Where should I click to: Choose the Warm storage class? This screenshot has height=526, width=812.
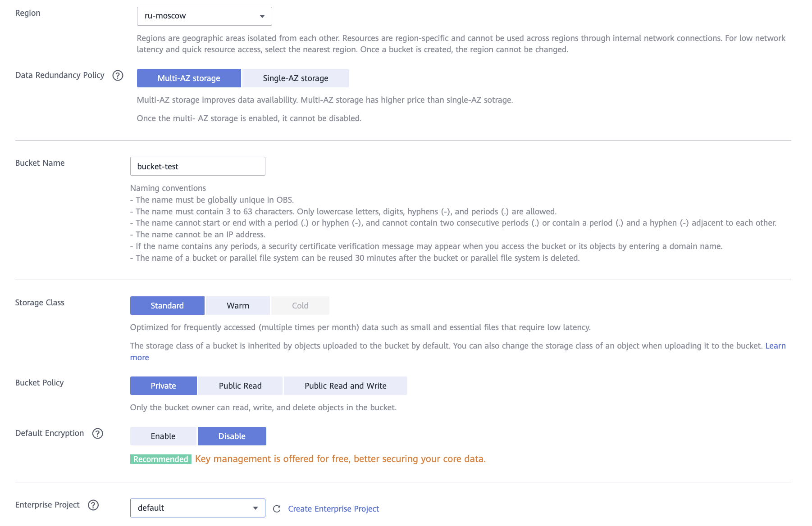(x=237, y=306)
